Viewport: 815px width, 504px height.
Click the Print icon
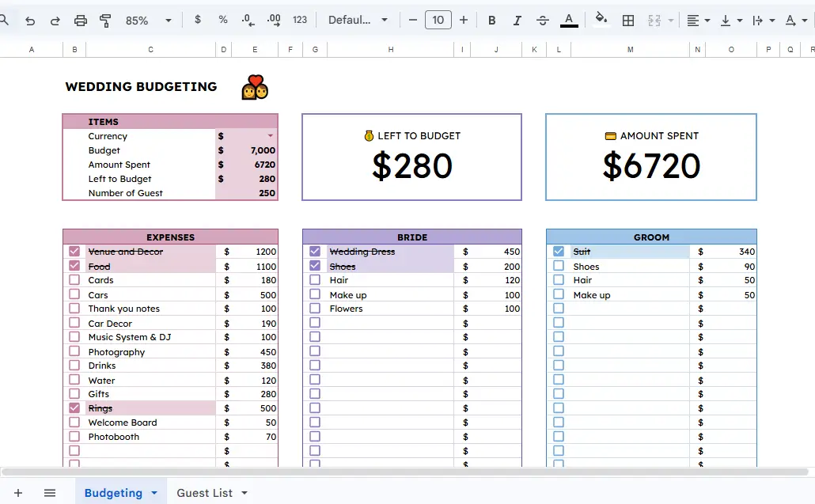pos(80,20)
